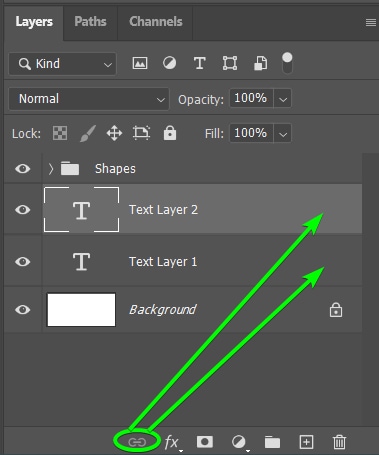379x455 pixels.
Task: Open the Fill slider dropdown arrow
Action: click(283, 134)
